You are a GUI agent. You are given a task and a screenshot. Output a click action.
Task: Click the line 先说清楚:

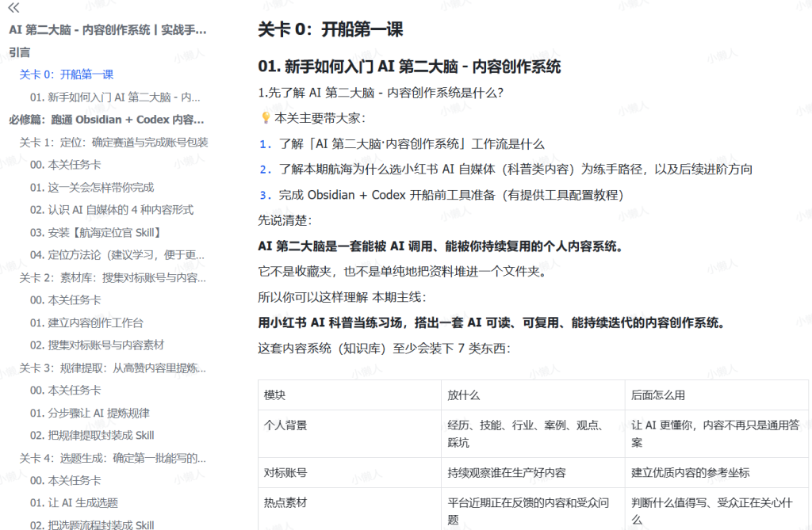[x=285, y=220]
